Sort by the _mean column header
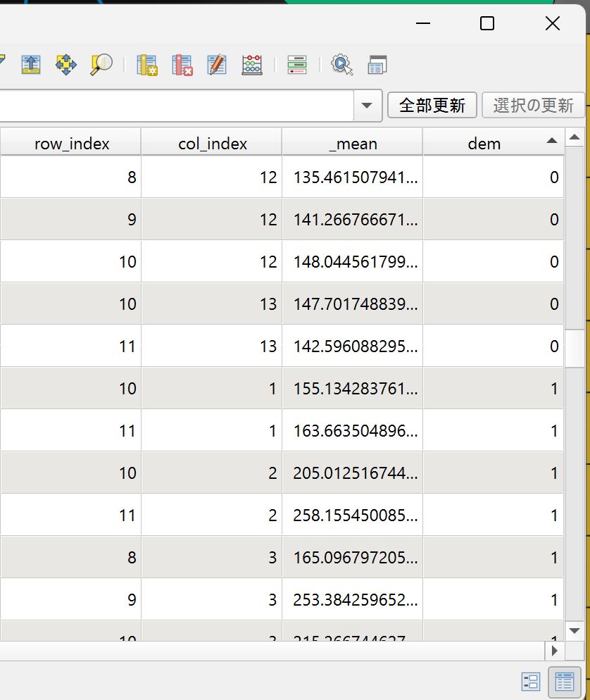The height and width of the screenshot is (700, 590). pos(353,144)
